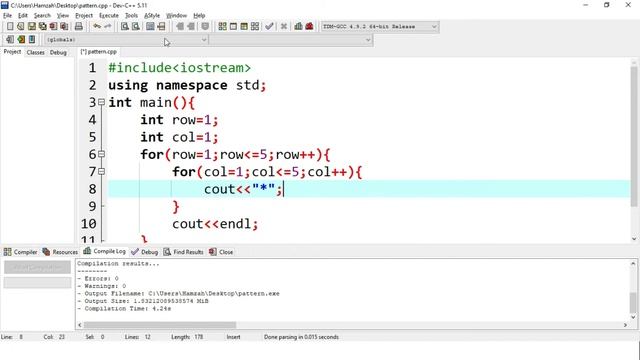640x360 pixels.
Task: Select the pattern.cpp editor tab
Action: click(x=98, y=52)
